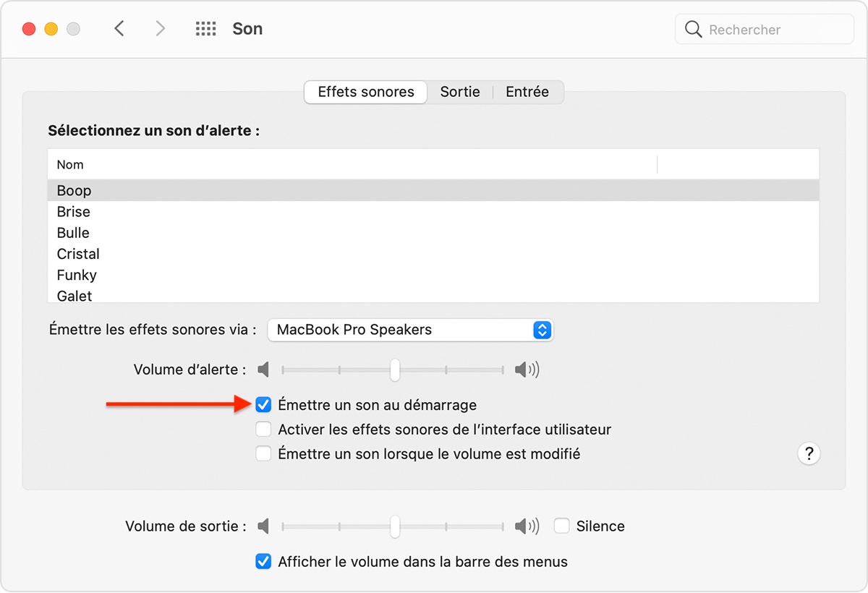Image resolution: width=868 pixels, height=593 pixels.
Task: Select the Cristal alert sound
Action: pos(78,254)
